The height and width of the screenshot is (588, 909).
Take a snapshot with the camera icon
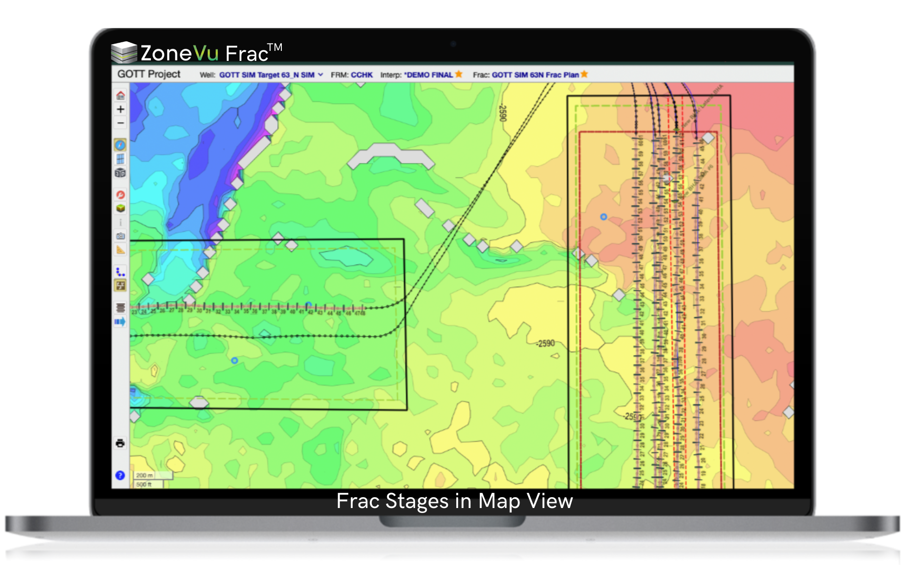point(120,236)
